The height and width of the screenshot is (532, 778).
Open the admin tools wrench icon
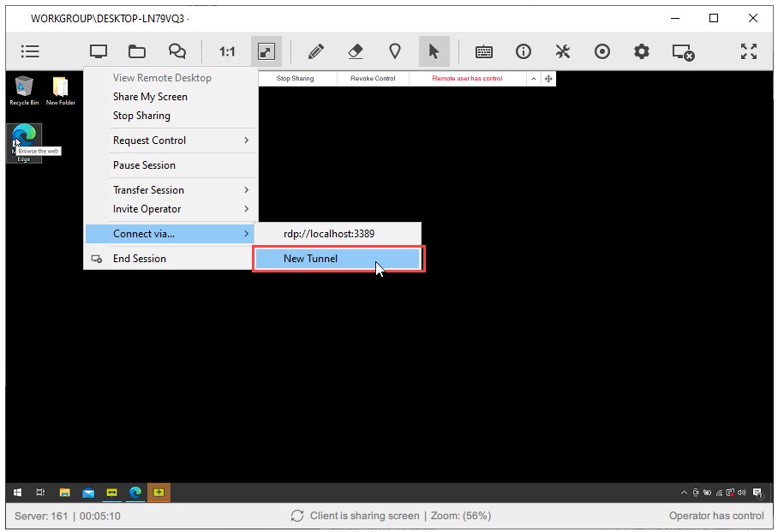click(x=563, y=51)
